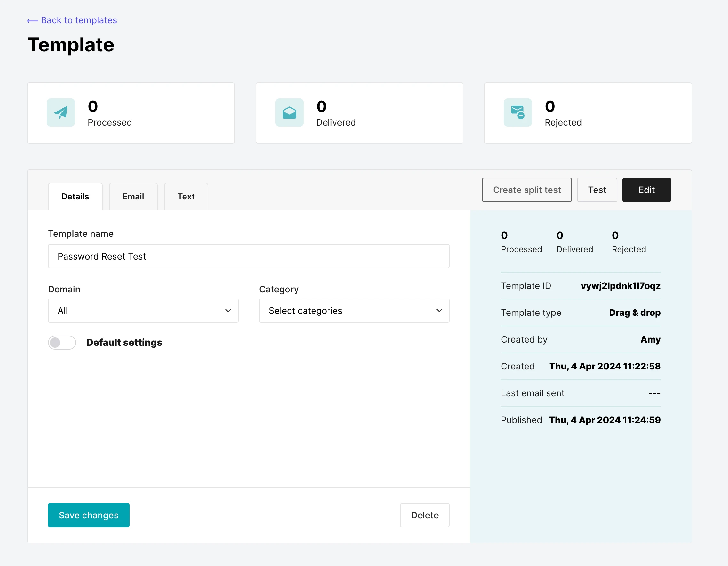Toggle the Default settings switch
Screen dimensions: 728x566
(x=62, y=343)
